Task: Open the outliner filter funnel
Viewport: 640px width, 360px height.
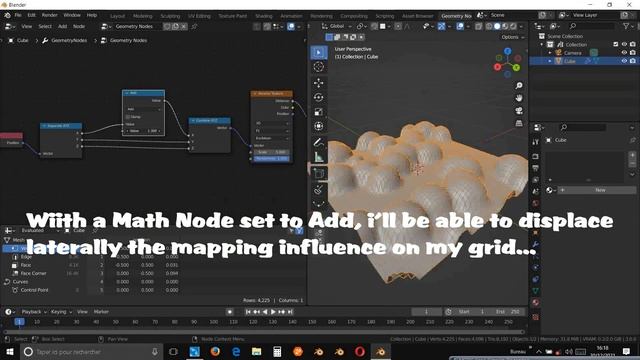Action: point(626,26)
